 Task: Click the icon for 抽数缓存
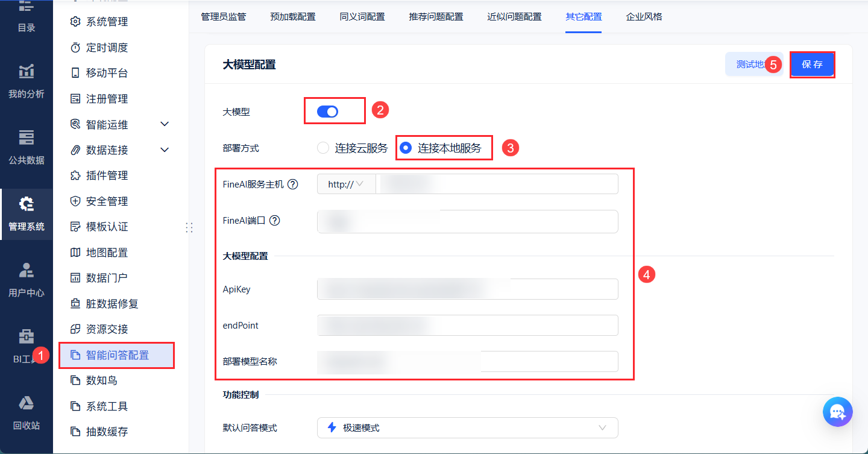tap(75, 432)
